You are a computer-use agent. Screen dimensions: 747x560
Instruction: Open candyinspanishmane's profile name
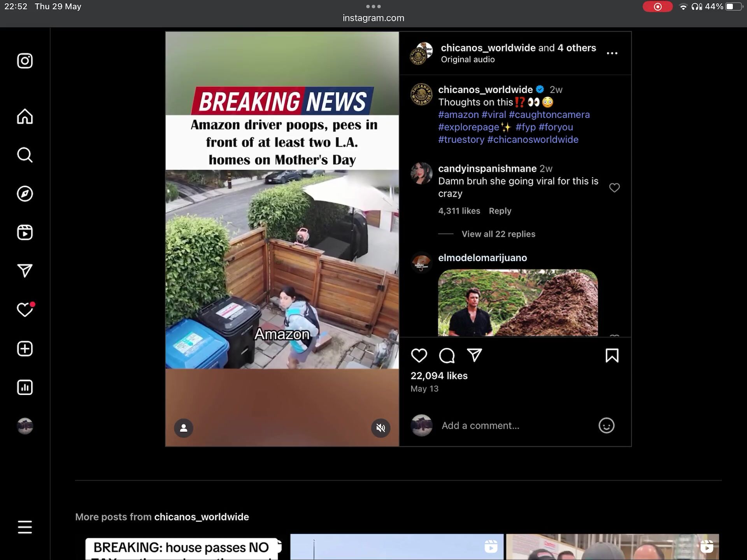point(487,169)
